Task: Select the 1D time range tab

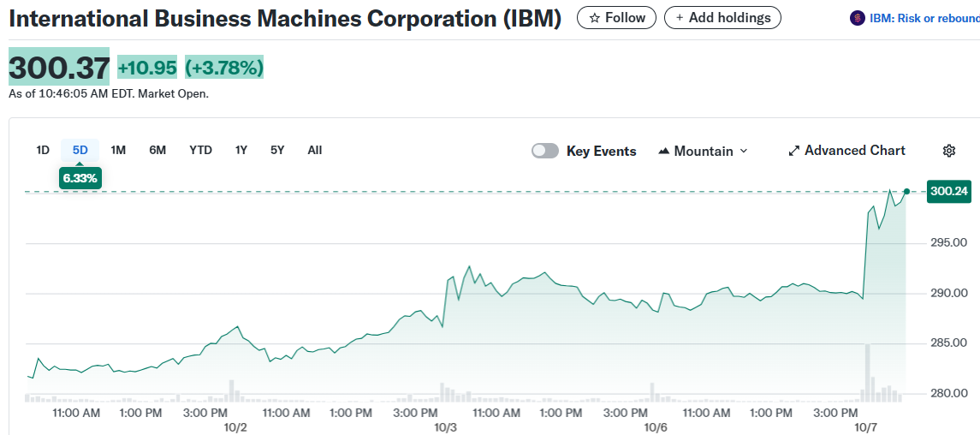Action: [43, 150]
